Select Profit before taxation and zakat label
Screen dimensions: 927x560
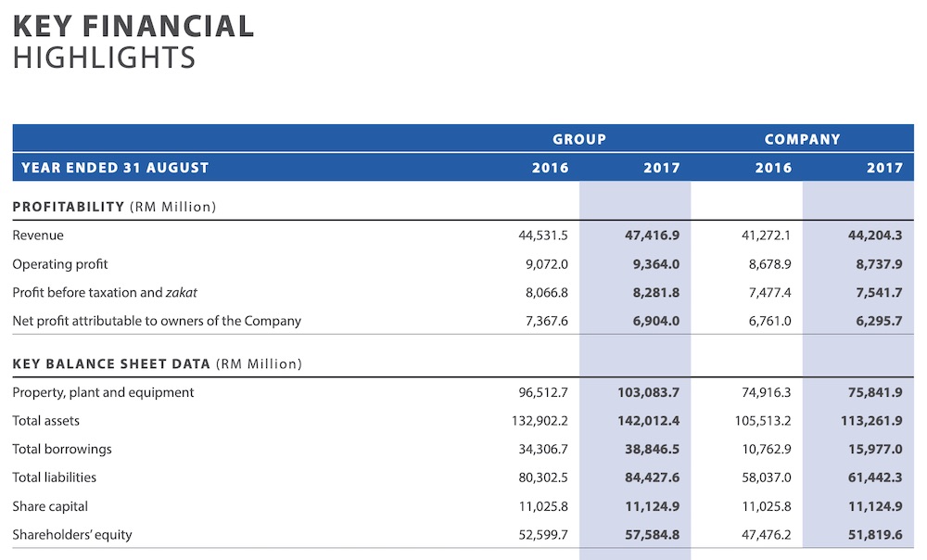105,293
